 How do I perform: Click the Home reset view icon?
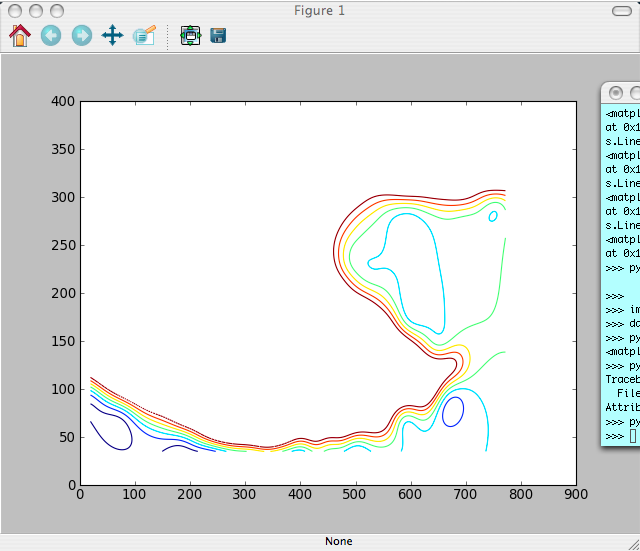[x=20, y=36]
